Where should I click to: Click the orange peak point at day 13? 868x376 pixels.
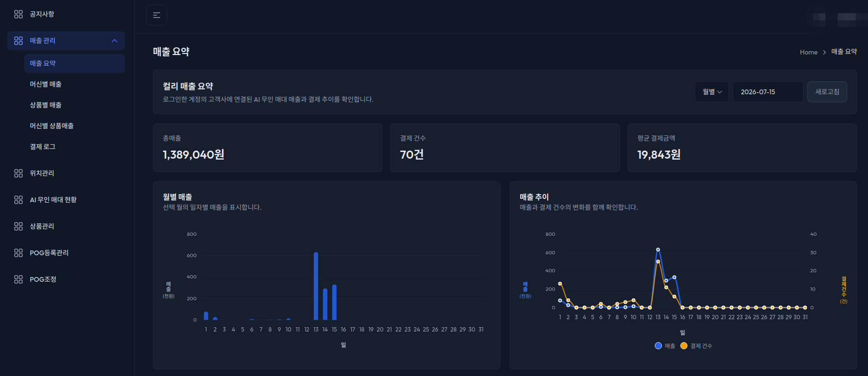[x=658, y=261]
